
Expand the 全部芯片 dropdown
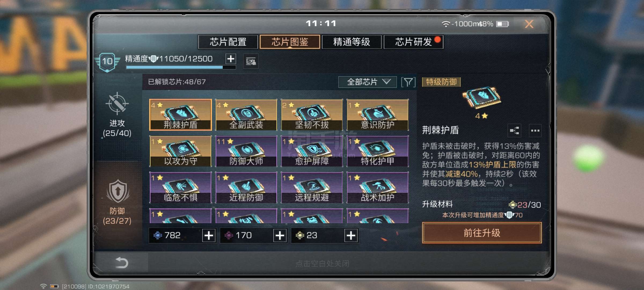tap(367, 82)
